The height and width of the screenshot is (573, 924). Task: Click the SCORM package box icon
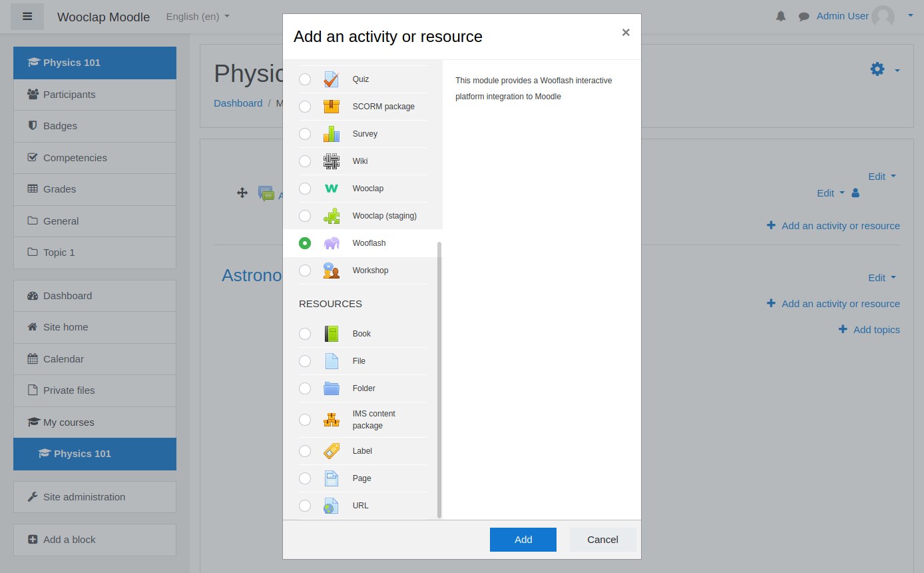pos(331,107)
